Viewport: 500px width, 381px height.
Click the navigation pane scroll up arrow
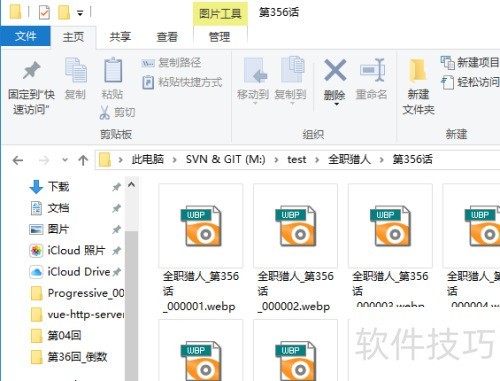pyautogui.click(x=131, y=185)
